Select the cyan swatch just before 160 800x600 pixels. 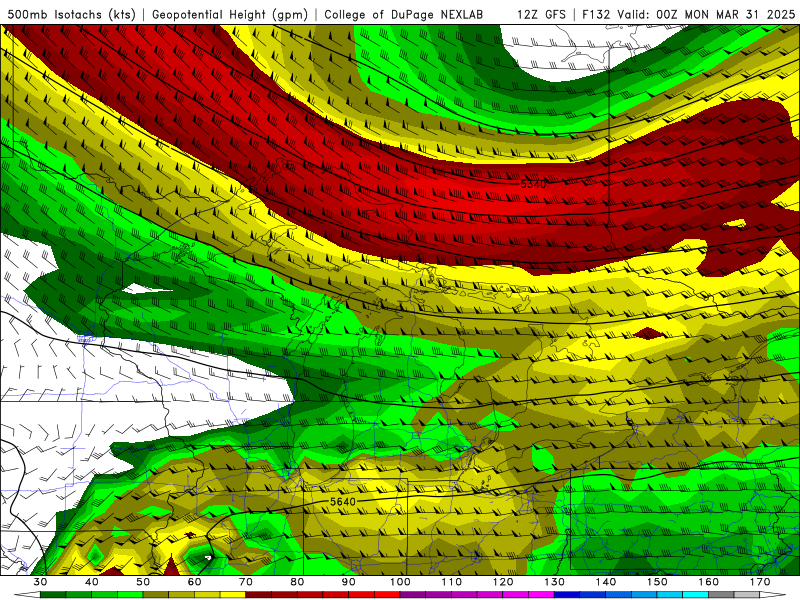(x=695, y=595)
